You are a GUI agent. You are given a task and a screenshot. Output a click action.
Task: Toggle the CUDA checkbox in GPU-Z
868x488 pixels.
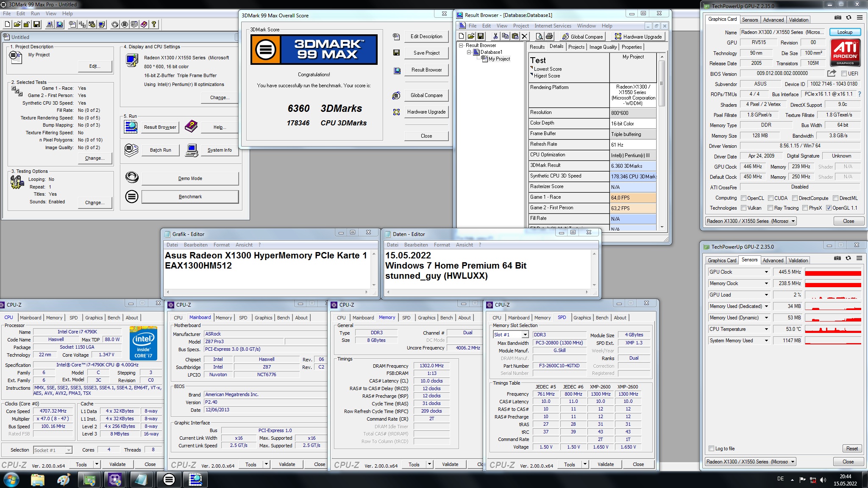click(x=771, y=198)
